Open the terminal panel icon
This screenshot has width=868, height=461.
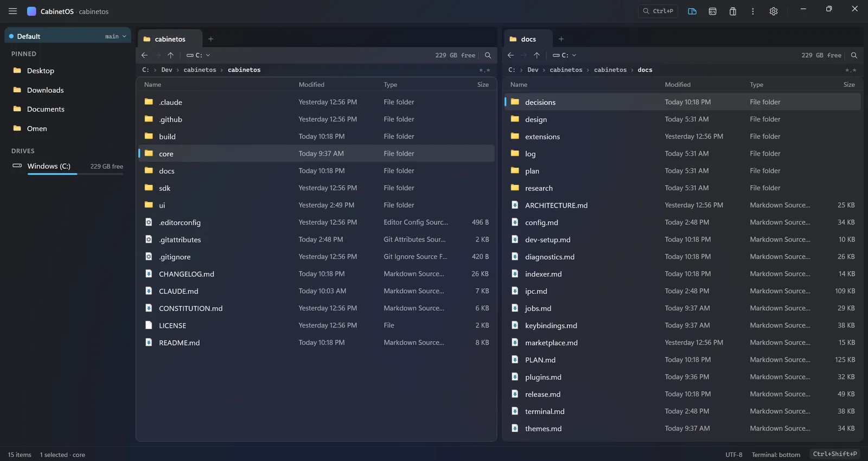tap(713, 11)
